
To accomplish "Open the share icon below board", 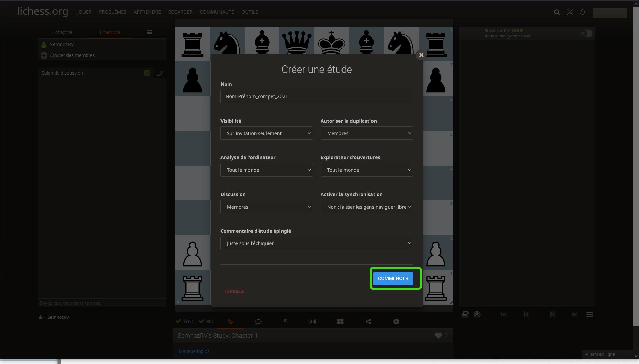I will click(368, 321).
